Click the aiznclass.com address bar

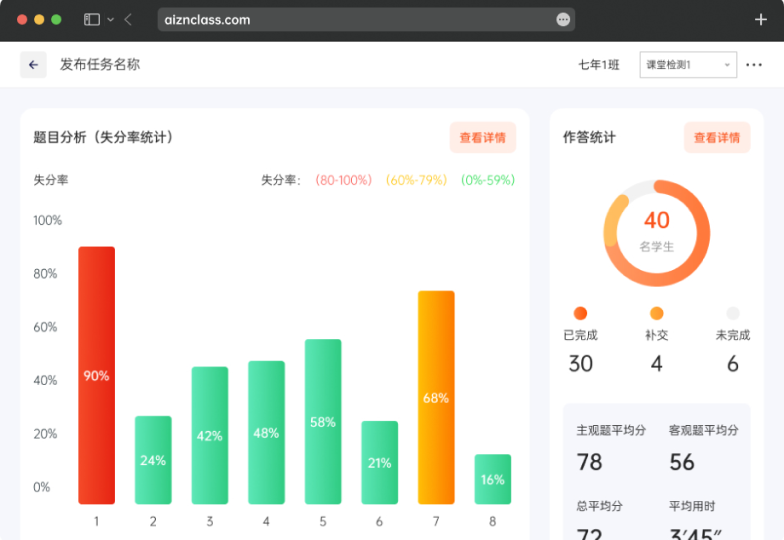350,19
